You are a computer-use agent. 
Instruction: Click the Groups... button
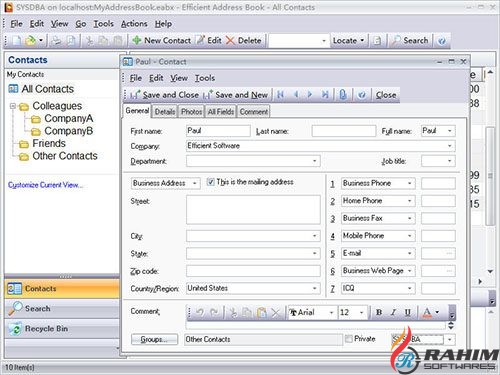[x=154, y=339]
